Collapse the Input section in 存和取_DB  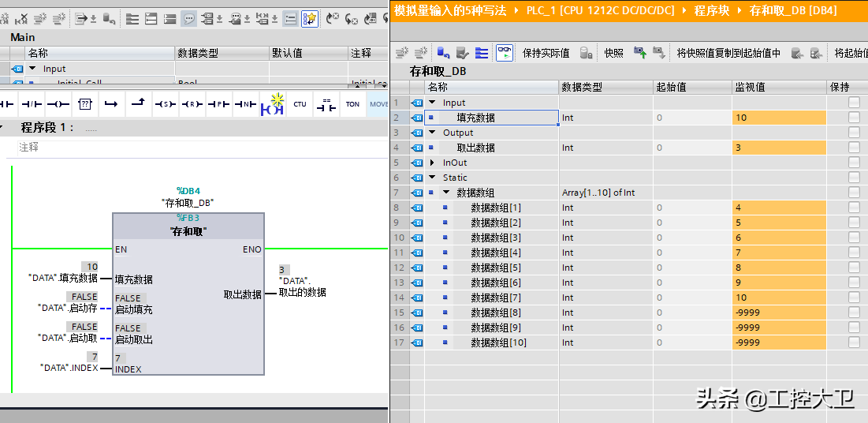coord(432,103)
